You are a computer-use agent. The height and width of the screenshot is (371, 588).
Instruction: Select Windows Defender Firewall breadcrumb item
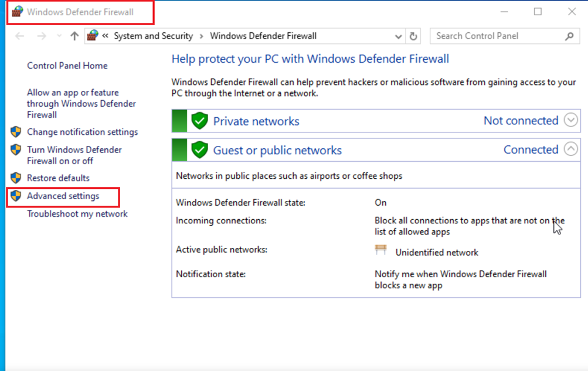[x=263, y=36]
